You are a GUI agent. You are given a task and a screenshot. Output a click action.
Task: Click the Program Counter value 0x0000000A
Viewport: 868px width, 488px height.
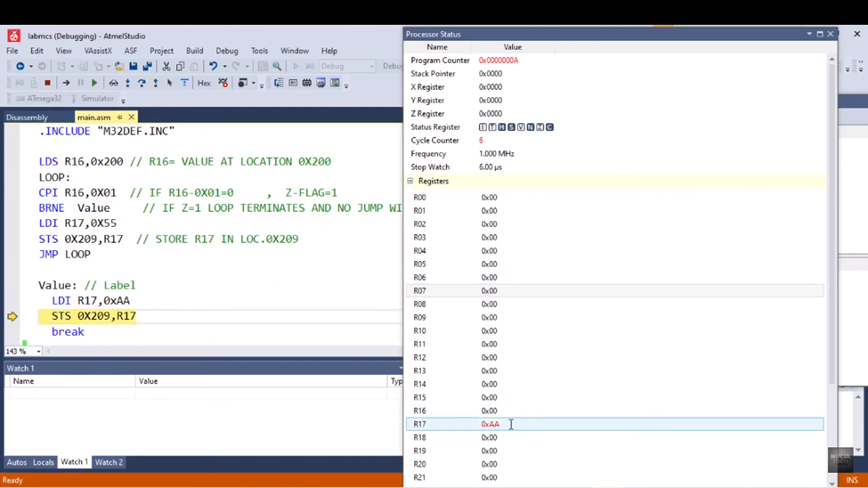(x=499, y=61)
